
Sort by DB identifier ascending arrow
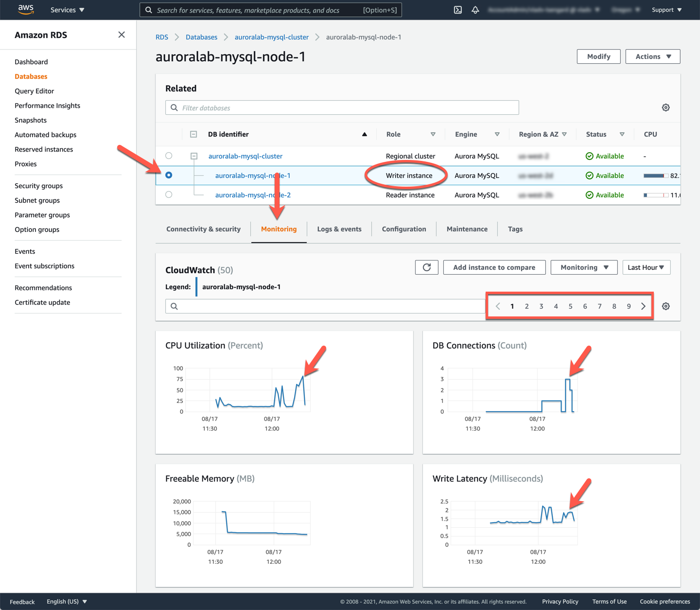pos(364,134)
